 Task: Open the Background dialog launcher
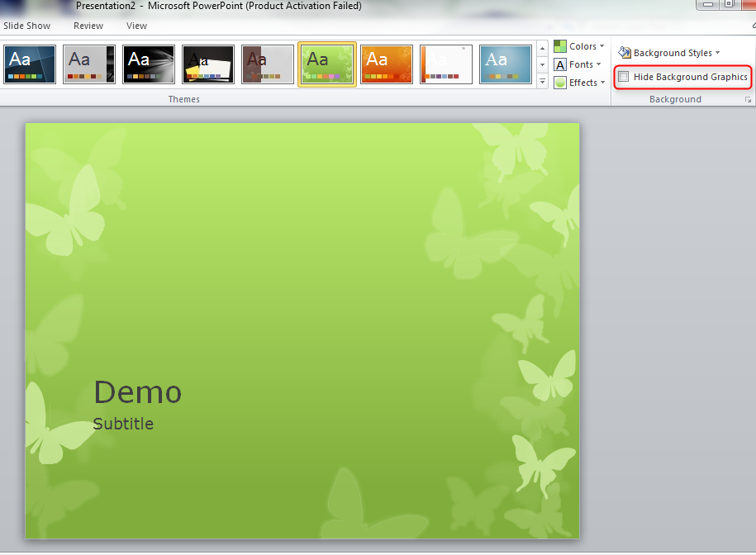(748, 100)
